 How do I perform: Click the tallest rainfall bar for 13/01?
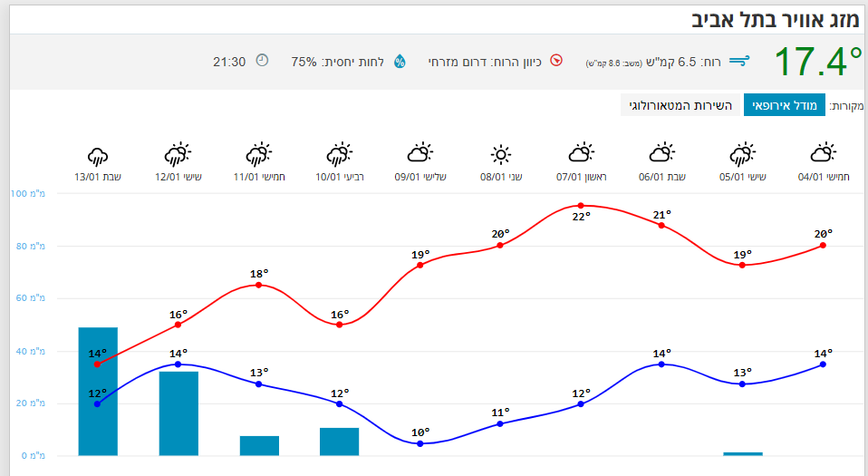point(98,392)
